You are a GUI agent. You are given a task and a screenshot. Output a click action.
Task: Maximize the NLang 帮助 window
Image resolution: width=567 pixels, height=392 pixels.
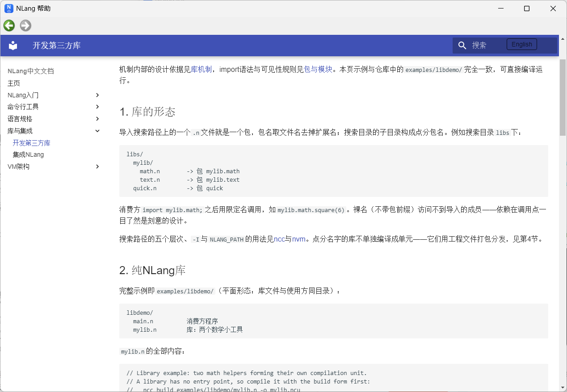tap(527, 8)
